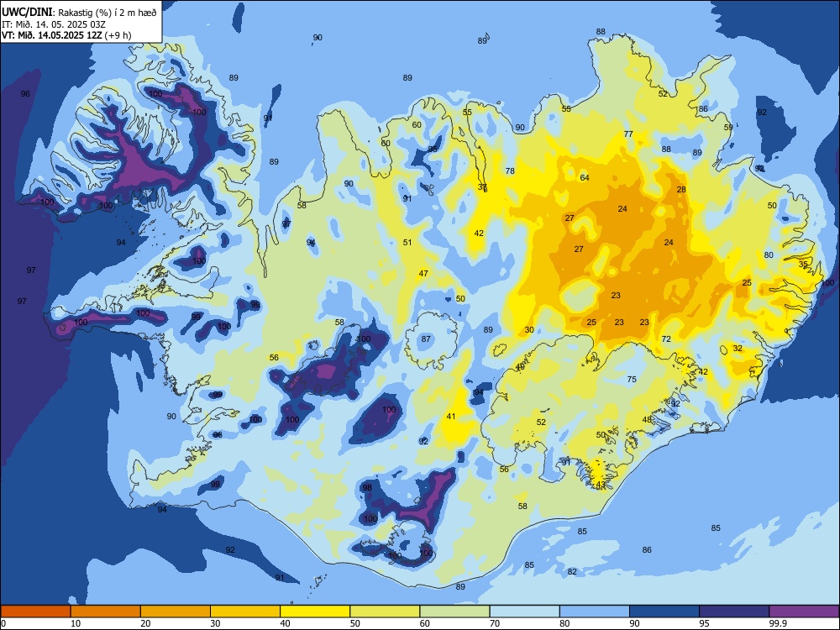
Task: Select the 95–99.9 navy legend swatch
Action: [x=734, y=612]
